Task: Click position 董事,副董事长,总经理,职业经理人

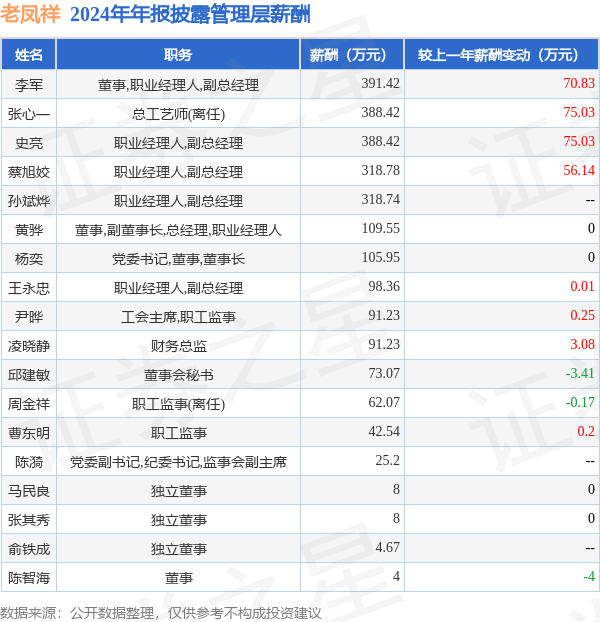Action: click(x=178, y=230)
